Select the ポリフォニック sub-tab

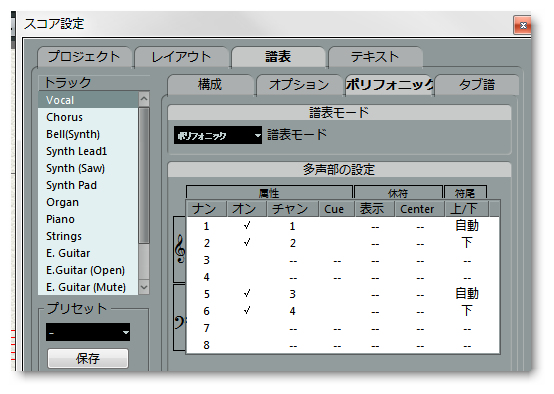(x=389, y=85)
